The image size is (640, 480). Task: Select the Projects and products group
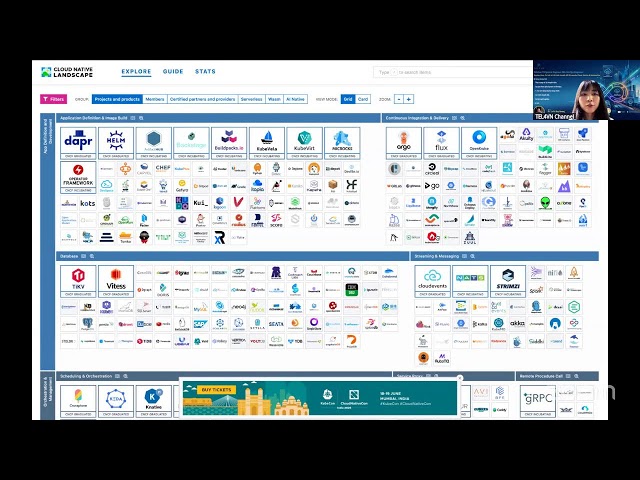pos(118,99)
